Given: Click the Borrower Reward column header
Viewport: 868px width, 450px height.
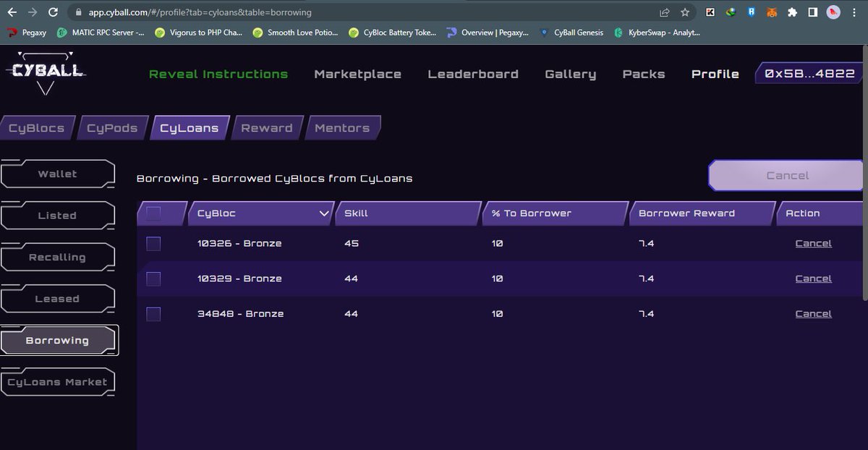Looking at the screenshot, I should (702, 213).
